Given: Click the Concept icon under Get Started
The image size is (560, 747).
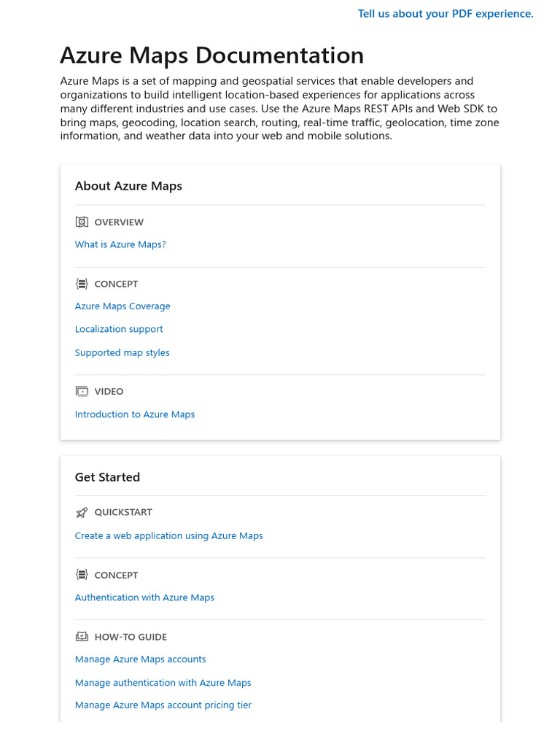Looking at the screenshot, I should [x=82, y=575].
